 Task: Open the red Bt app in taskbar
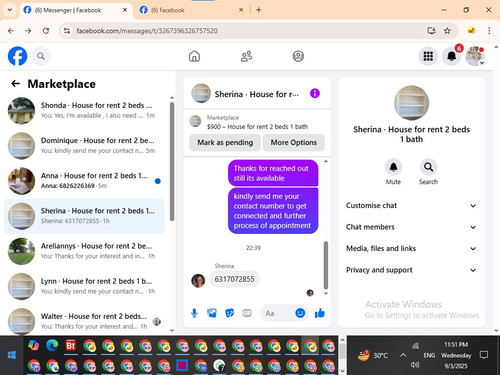click(70, 346)
